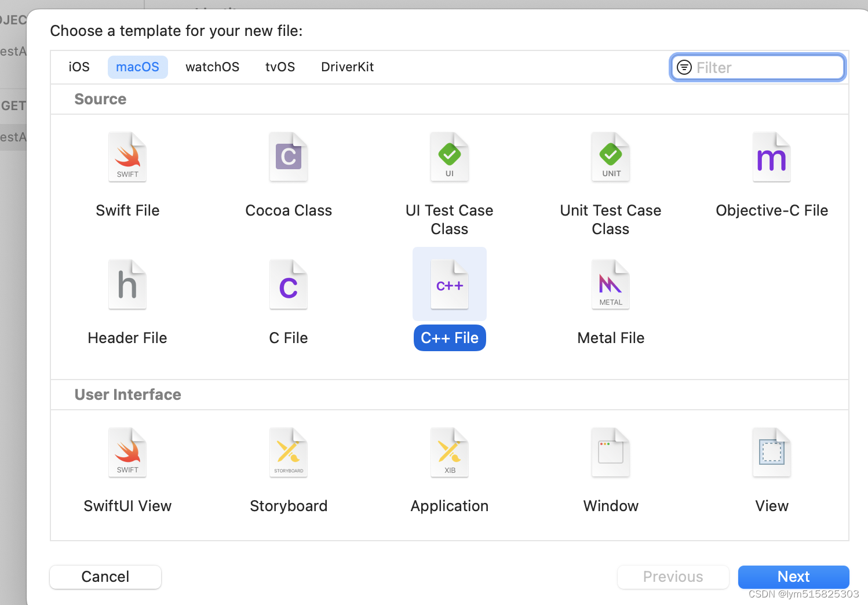Switch to the iOS tab
This screenshot has width=868, height=605.
79,67
